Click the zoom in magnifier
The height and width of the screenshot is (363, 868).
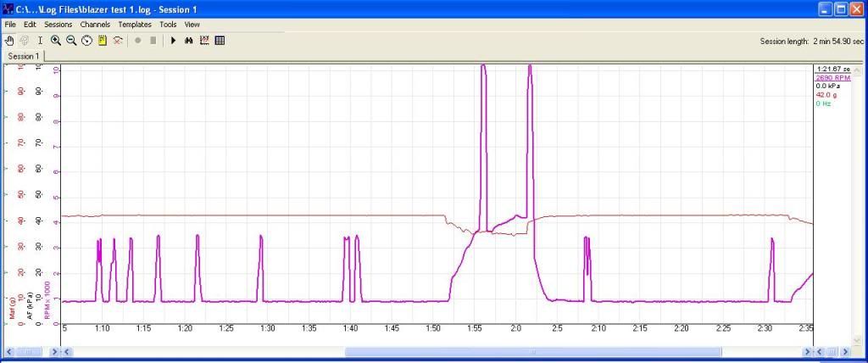pos(56,40)
